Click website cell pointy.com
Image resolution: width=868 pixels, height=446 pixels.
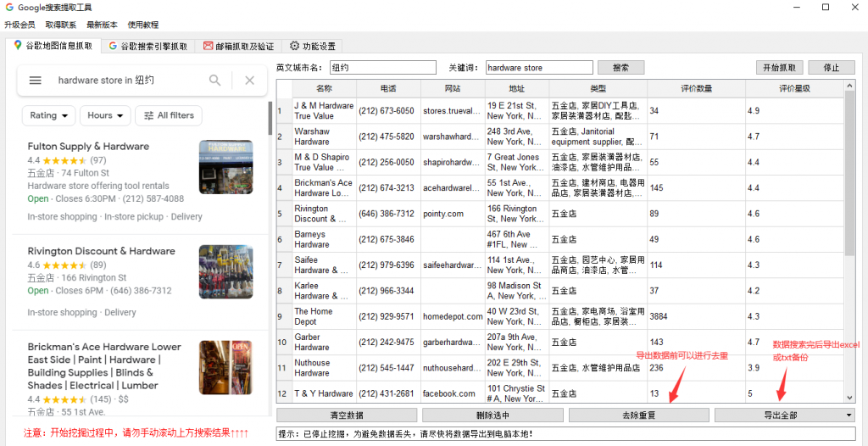pos(453,214)
